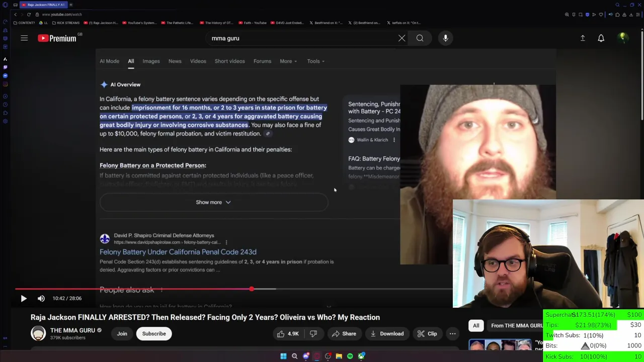The image size is (644, 362).
Task: Select Forums tab in search results
Action: 262,61
